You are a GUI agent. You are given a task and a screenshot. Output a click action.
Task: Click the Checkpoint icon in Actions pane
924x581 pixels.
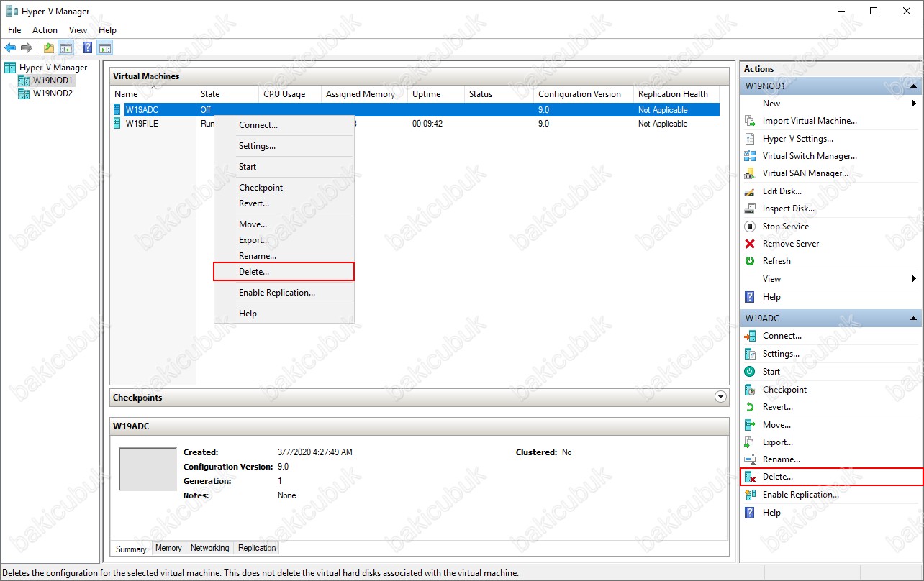pyautogui.click(x=749, y=390)
